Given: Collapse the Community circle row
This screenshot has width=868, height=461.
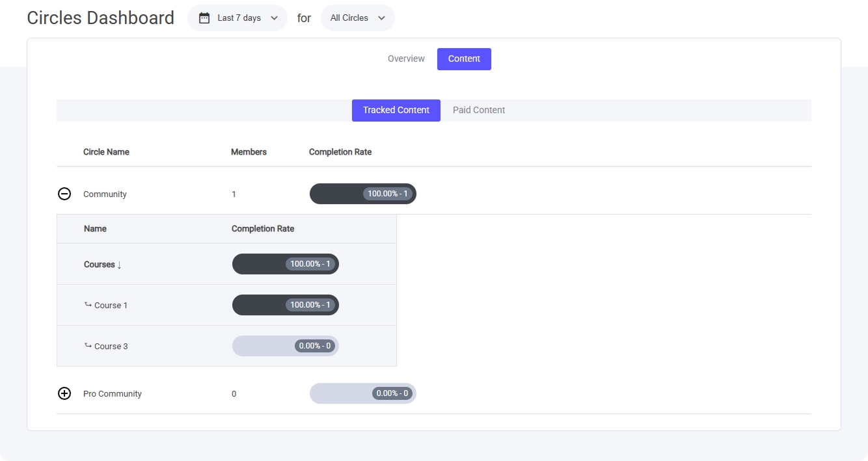Looking at the screenshot, I should (64, 194).
